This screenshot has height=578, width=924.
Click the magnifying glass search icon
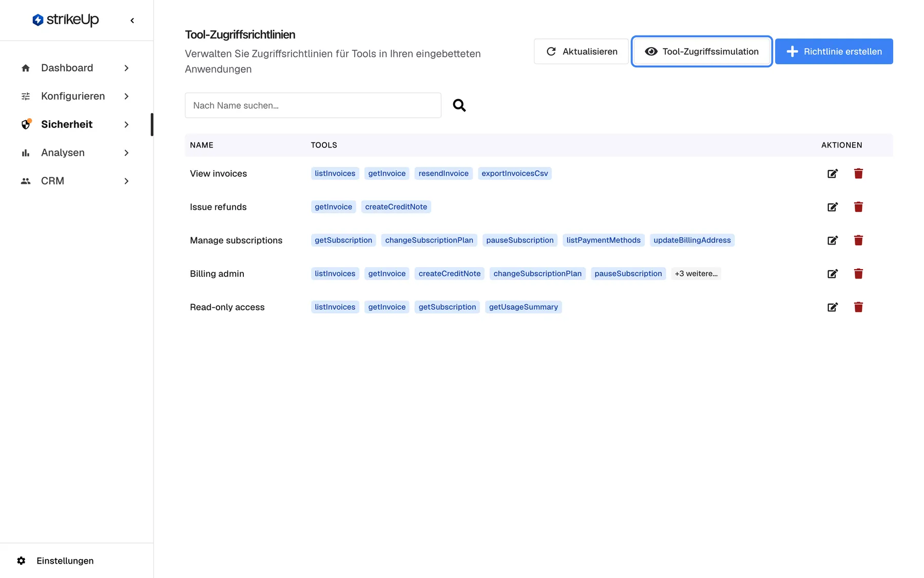click(x=459, y=105)
